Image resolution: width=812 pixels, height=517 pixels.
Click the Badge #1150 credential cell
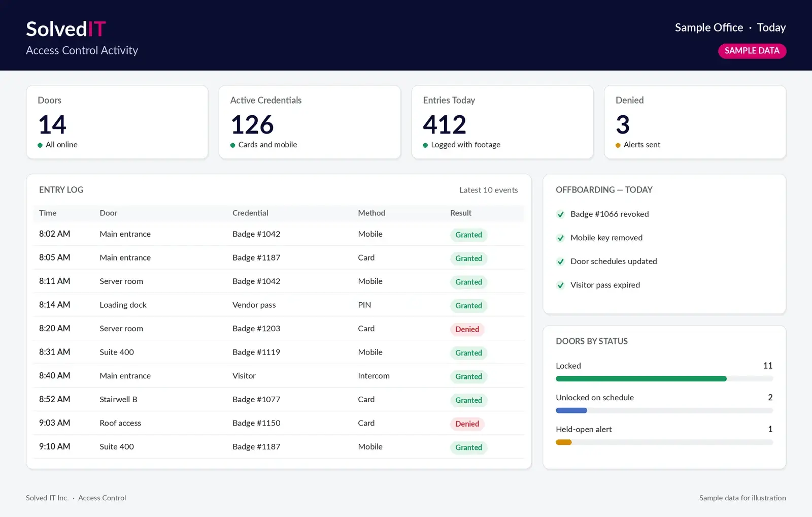[x=256, y=423]
